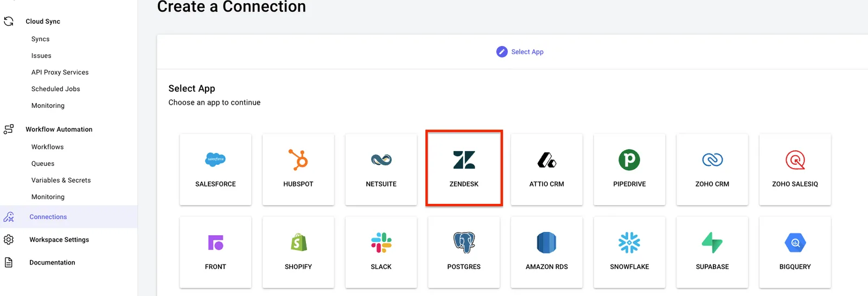The image size is (868, 296).
Task: Pick the NetSuite logo icon
Action: [381, 159]
